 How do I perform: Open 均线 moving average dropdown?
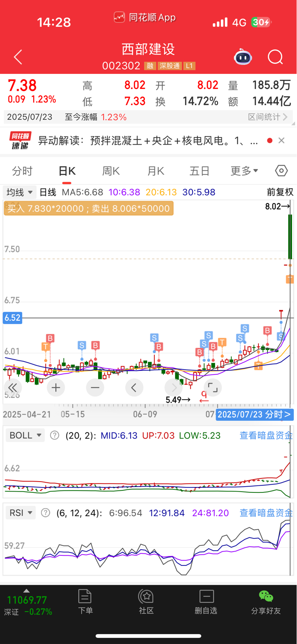point(20,192)
